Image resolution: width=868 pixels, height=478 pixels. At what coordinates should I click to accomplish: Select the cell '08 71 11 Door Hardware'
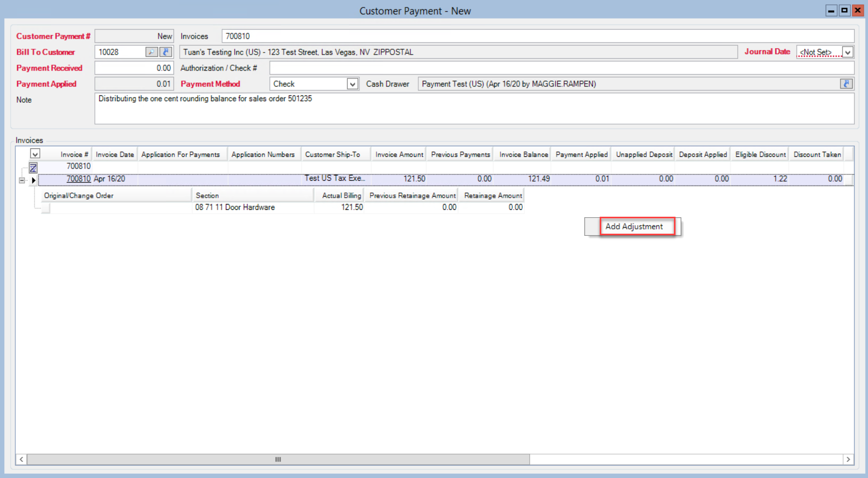(x=253, y=207)
